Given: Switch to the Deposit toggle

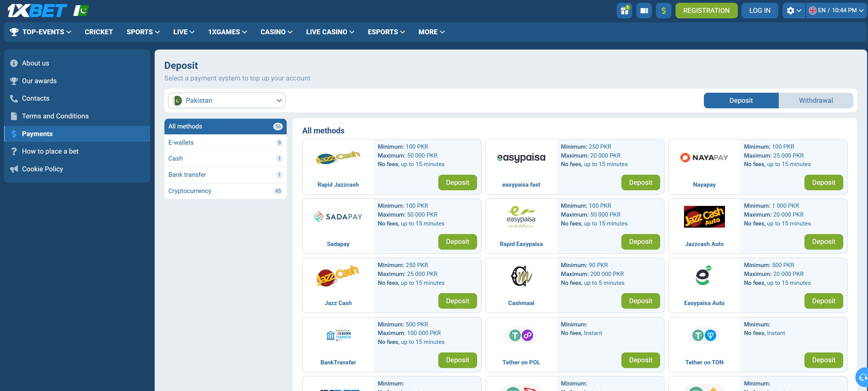Looking at the screenshot, I should click(741, 101).
